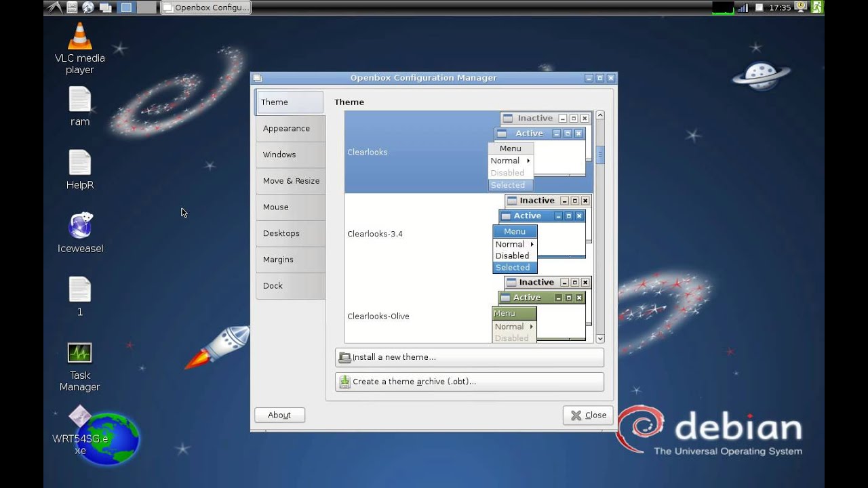Viewport: 868px width, 488px height.
Task: Go to the Windows tab
Action: pos(290,155)
